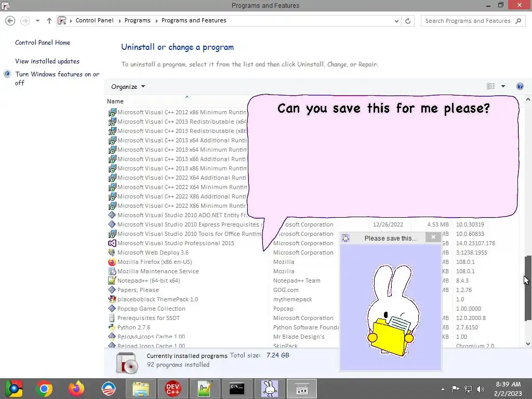
Task: Click the GOG.com publisher cell
Action: [x=286, y=290]
